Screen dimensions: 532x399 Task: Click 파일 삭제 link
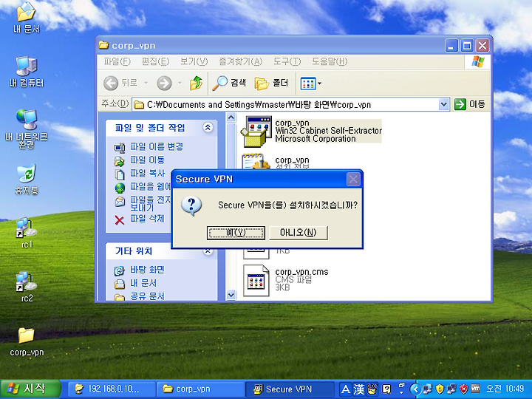[147, 219]
